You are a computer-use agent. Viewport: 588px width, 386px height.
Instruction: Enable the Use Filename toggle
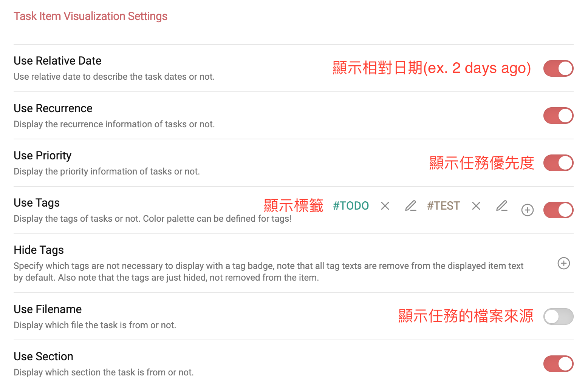point(558,317)
